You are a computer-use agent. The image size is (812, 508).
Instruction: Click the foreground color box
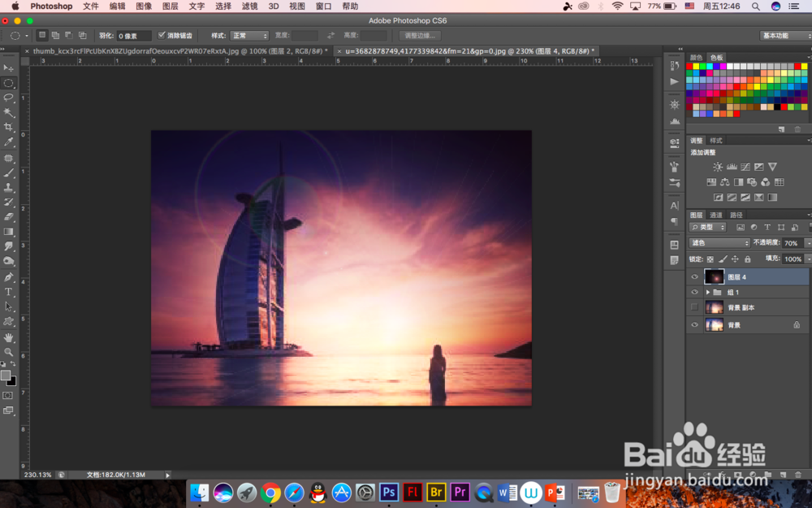(5, 376)
